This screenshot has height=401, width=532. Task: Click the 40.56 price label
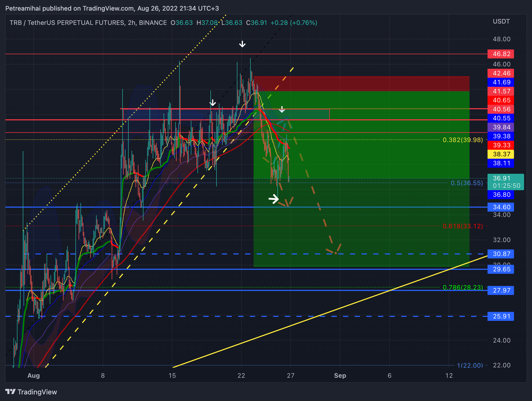(x=501, y=109)
